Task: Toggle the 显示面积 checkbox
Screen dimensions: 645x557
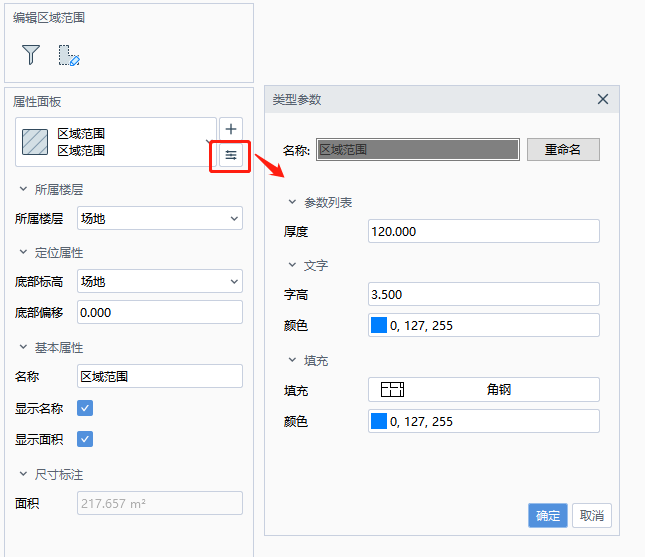Action: [x=85, y=439]
